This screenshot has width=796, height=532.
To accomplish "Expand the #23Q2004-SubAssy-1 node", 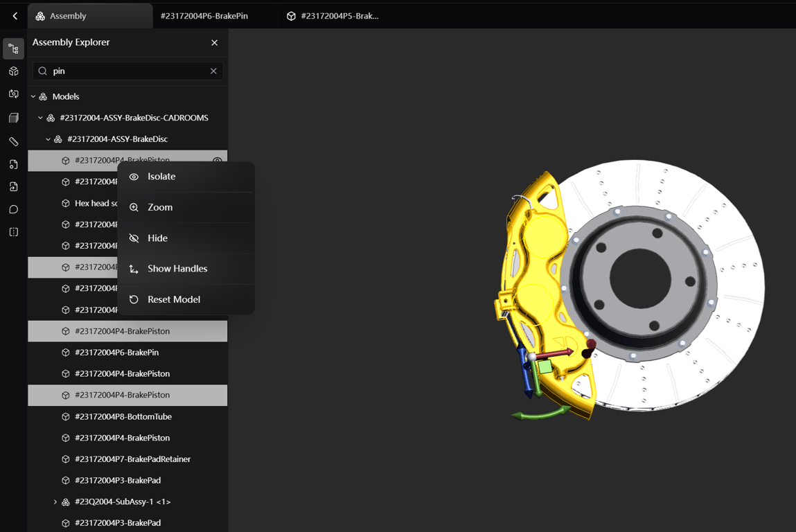I will click(55, 502).
